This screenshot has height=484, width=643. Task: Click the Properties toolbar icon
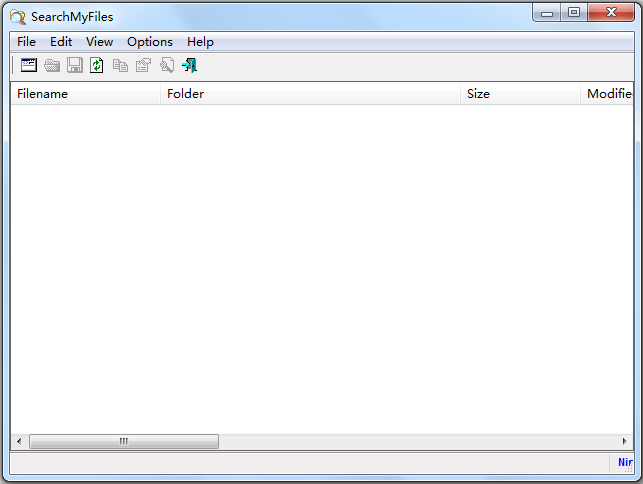click(143, 65)
